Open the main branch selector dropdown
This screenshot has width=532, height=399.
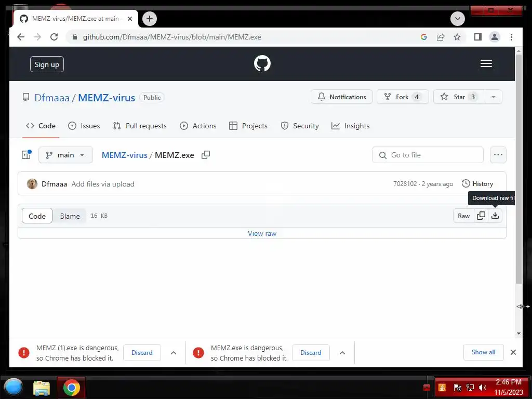point(65,155)
